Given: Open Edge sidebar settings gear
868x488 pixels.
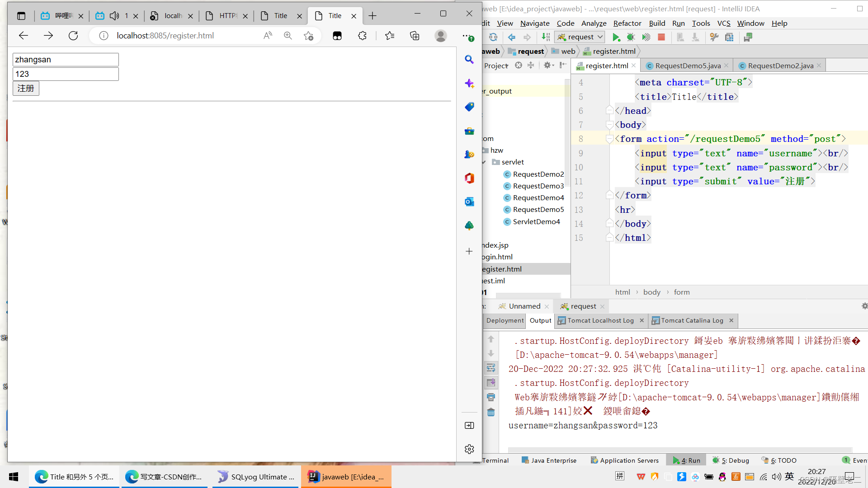Looking at the screenshot, I should tap(469, 449).
